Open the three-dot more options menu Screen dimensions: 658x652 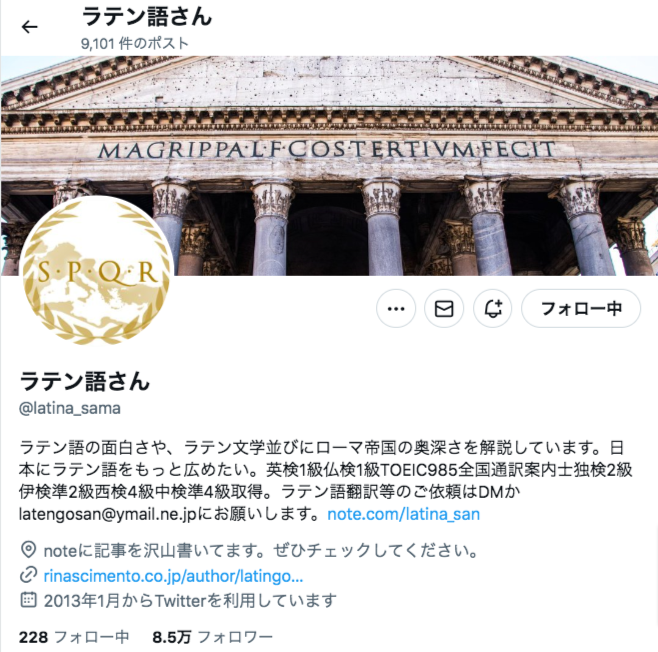(x=396, y=309)
